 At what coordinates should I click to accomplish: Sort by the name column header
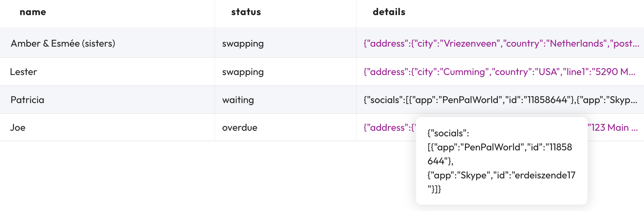click(x=33, y=12)
